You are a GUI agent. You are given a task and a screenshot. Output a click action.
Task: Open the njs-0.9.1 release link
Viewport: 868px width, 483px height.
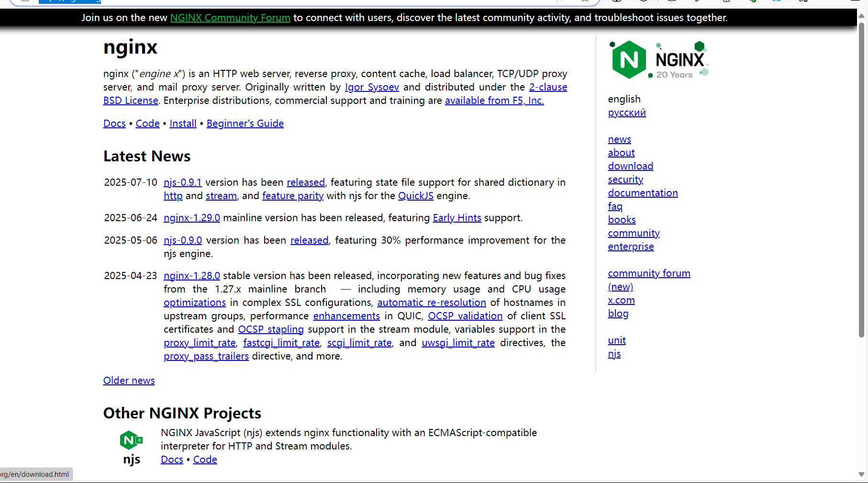point(182,182)
